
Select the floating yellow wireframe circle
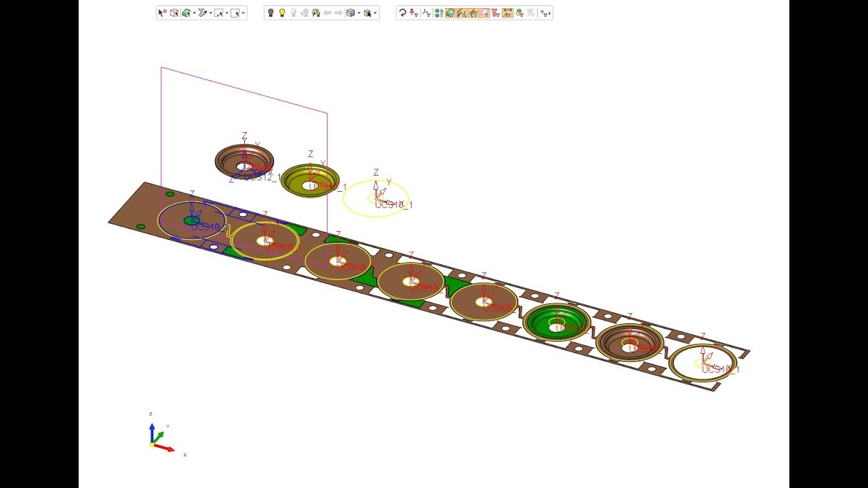coord(376,198)
